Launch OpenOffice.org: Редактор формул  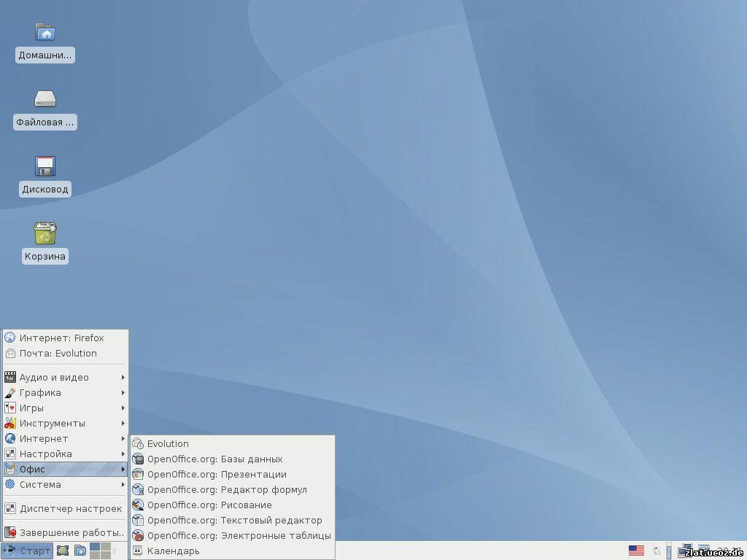tap(233, 489)
